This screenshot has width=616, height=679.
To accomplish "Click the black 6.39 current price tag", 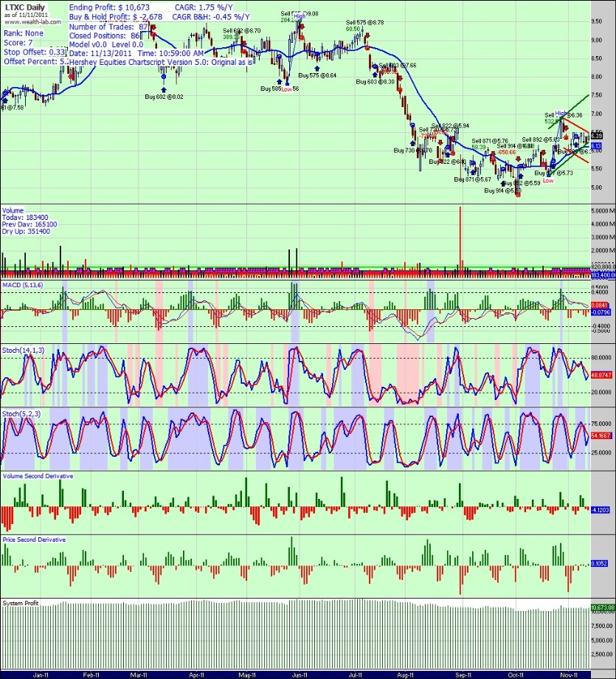I will coord(597,136).
